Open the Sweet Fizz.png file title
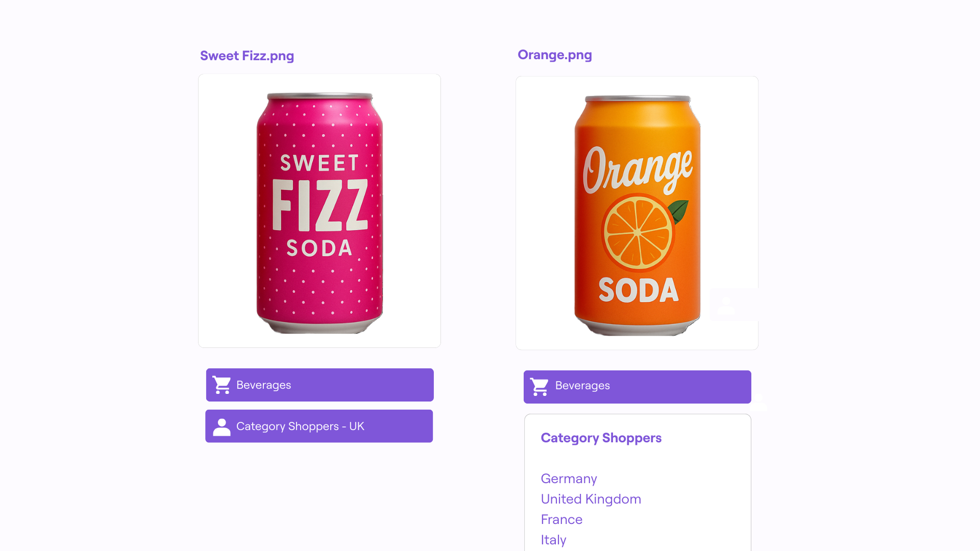This screenshot has width=980, height=551. pyautogui.click(x=247, y=56)
